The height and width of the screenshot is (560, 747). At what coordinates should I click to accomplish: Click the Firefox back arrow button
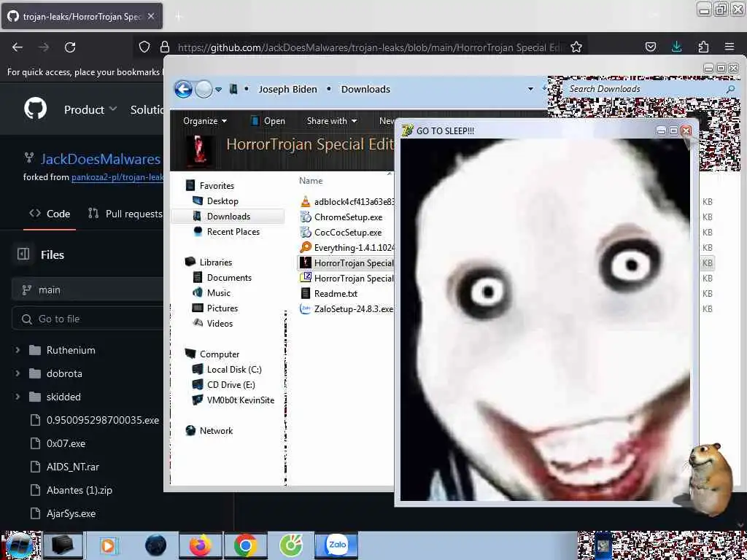point(18,47)
